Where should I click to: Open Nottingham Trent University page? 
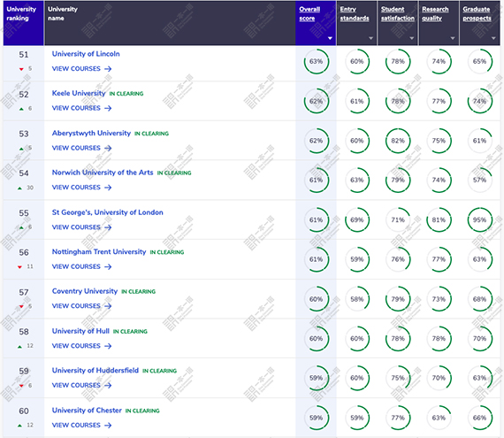pos(99,252)
